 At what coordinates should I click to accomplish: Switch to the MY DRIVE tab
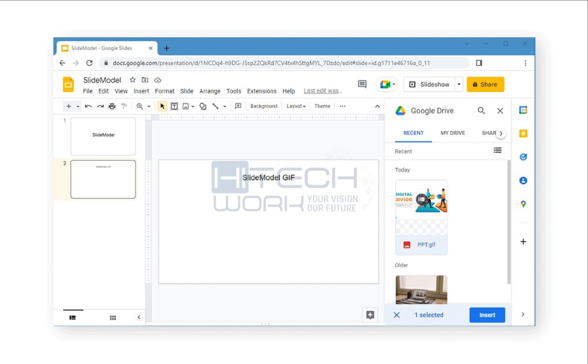coord(452,133)
